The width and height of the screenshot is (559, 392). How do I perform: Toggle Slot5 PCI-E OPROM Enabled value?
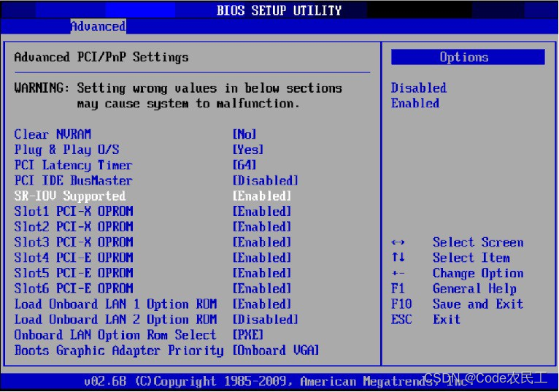click(262, 273)
